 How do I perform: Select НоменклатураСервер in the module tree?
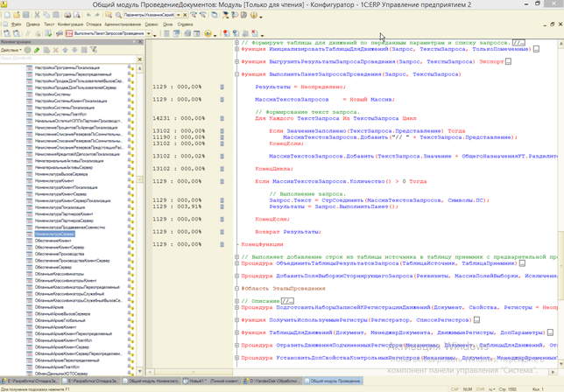pyautogui.click(x=54, y=235)
